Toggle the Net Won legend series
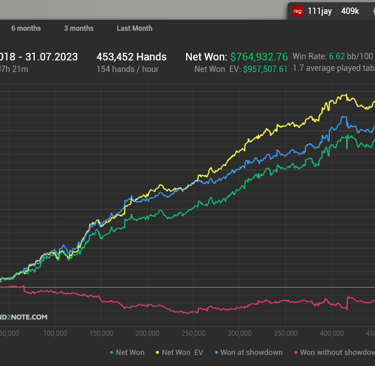The width and height of the screenshot is (375, 366). point(127,352)
